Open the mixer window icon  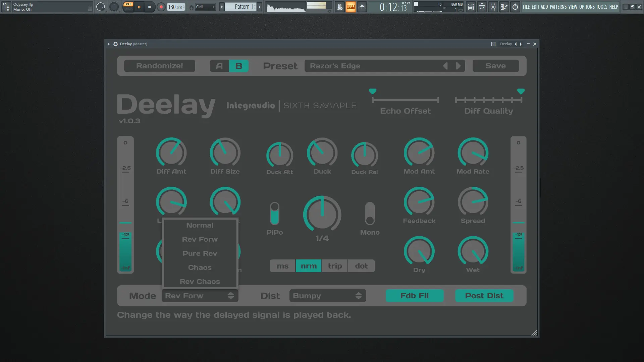point(493,7)
